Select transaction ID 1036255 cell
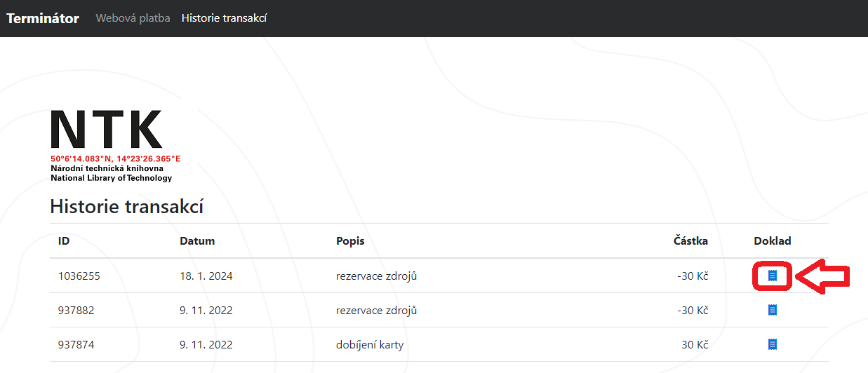 [79, 276]
